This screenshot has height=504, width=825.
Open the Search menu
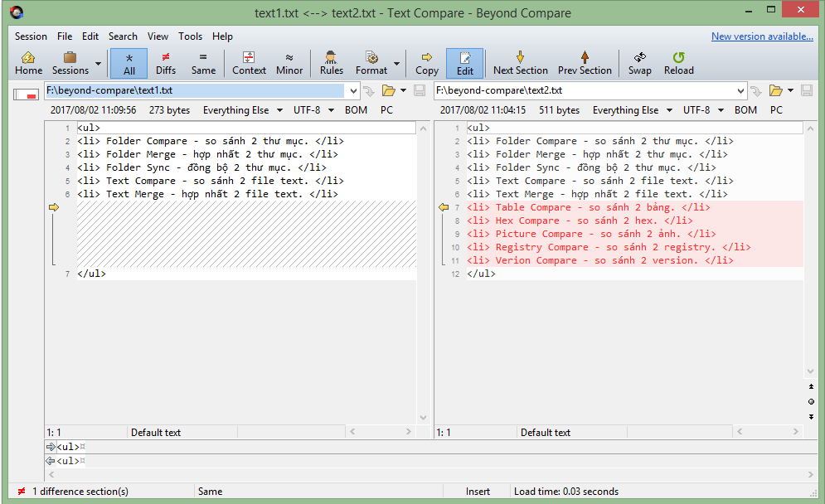point(123,36)
